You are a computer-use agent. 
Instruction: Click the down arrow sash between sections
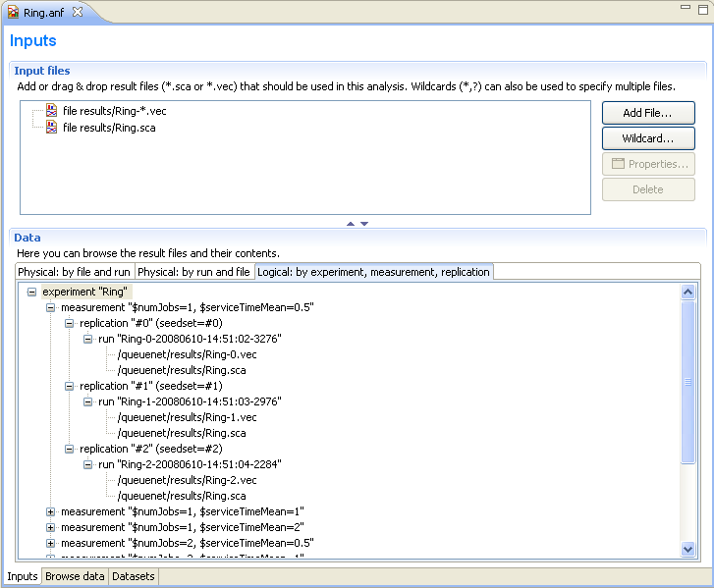pos(364,224)
